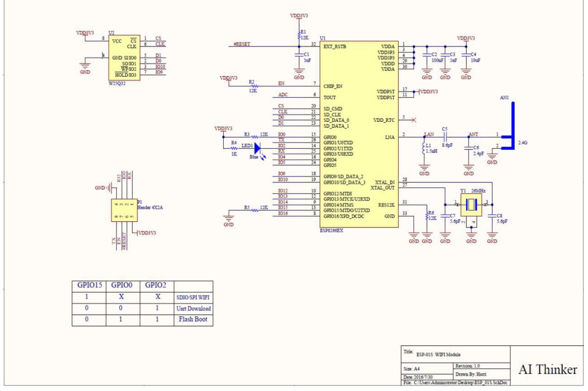Click the 'VDD_RTC' pin label

384,120
